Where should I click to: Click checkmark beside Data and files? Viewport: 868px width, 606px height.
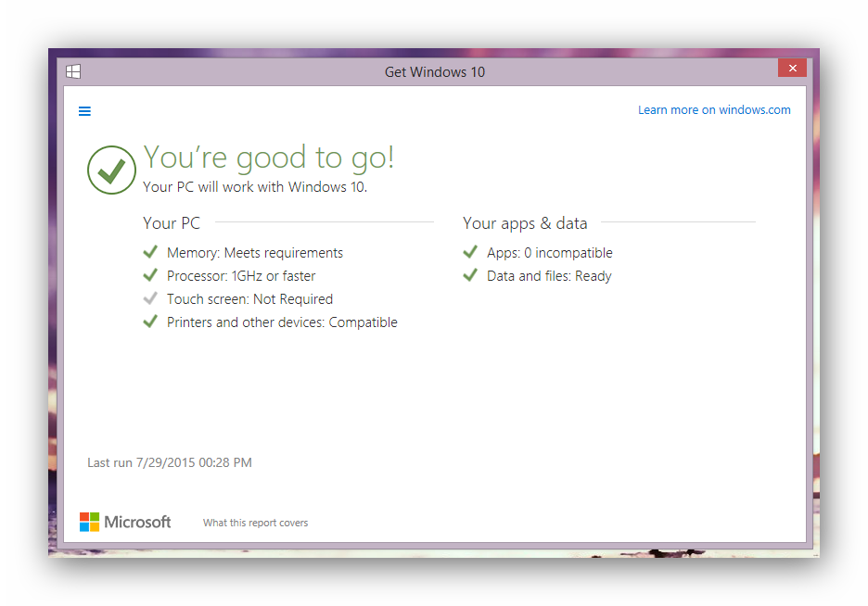470,275
